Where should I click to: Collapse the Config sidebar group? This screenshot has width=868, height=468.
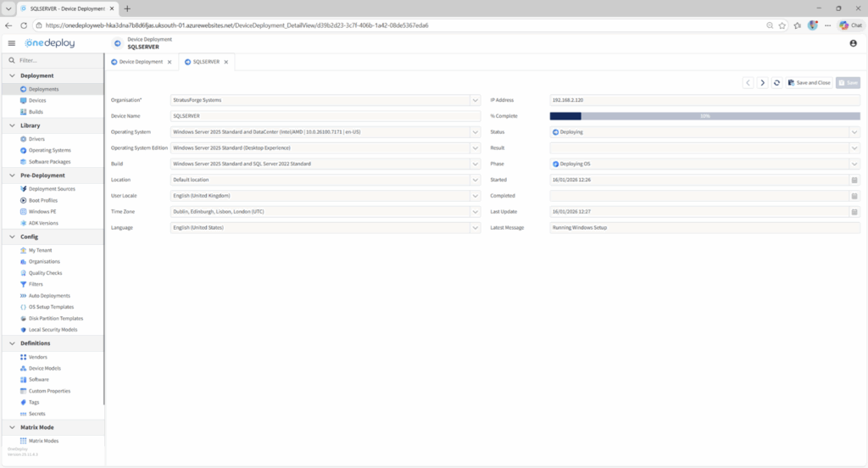pyautogui.click(x=12, y=237)
